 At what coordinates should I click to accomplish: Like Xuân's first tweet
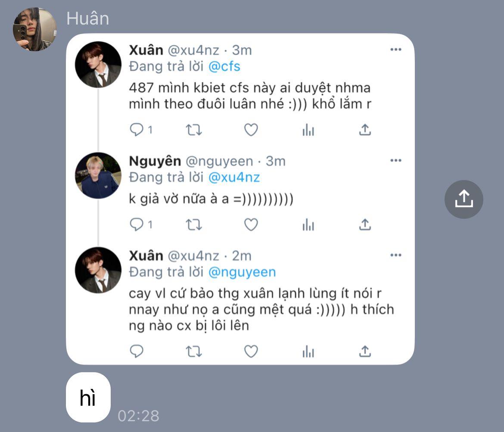251,130
